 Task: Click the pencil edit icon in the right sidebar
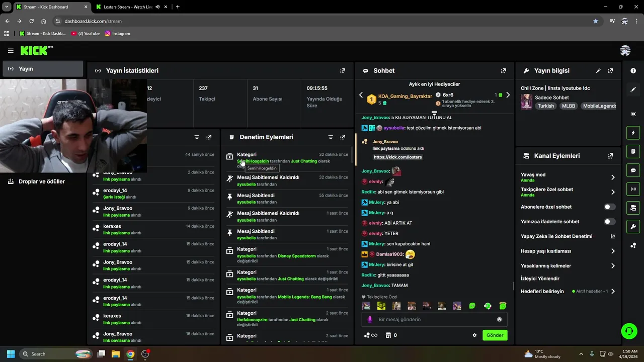click(x=633, y=89)
